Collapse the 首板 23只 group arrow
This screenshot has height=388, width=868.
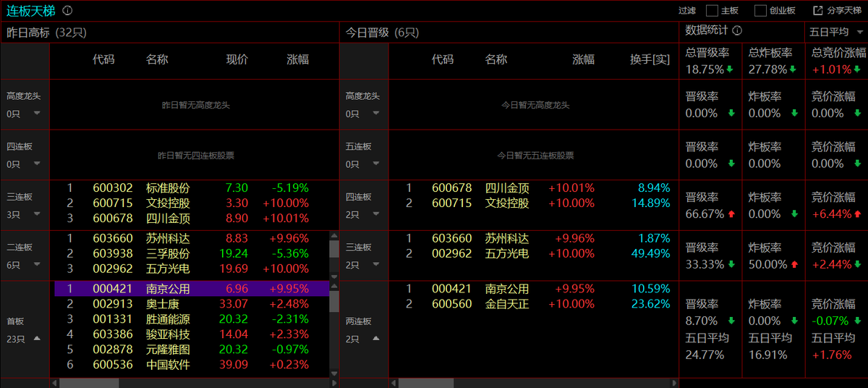36,338
